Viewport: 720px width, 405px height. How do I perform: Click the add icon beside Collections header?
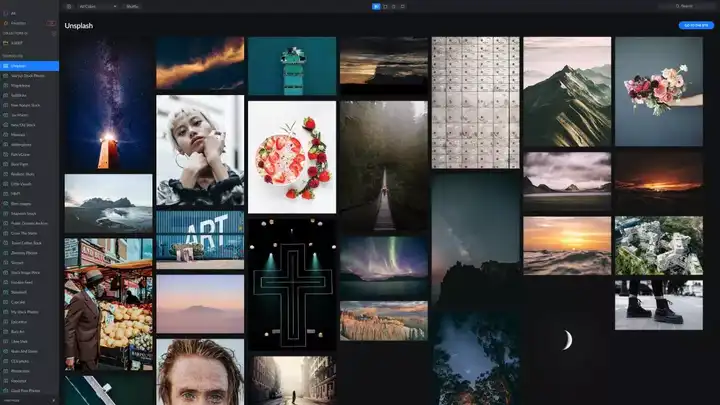tap(54, 33)
